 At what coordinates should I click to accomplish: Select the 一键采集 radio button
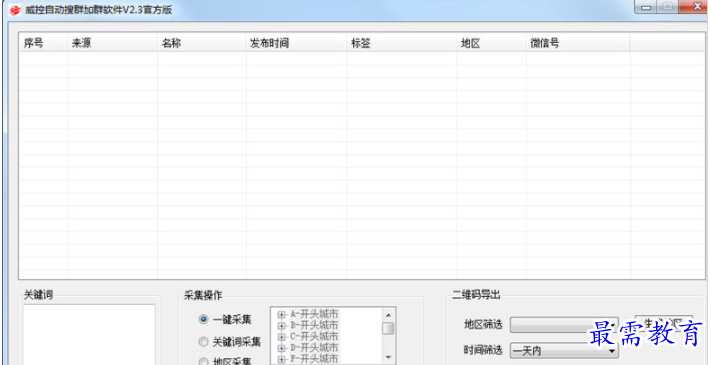[x=204, y=320]
